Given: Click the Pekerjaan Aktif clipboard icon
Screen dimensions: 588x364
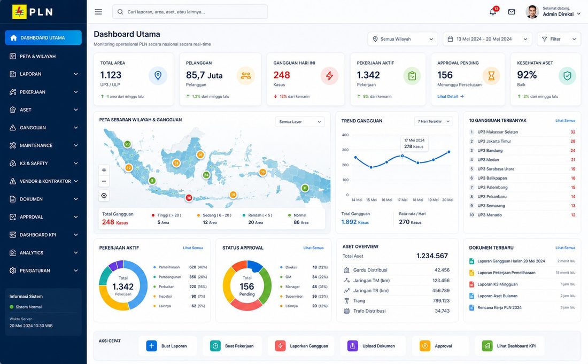Looking at the screenshot, I should tap(412, 76).
